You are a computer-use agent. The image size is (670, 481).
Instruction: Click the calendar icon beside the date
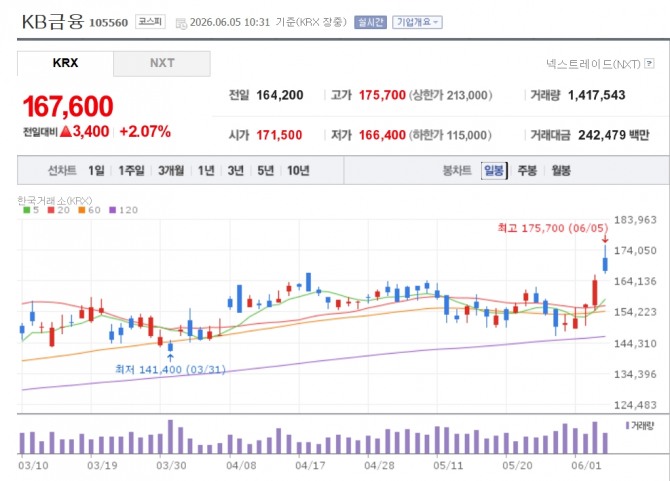click(181, 23)
